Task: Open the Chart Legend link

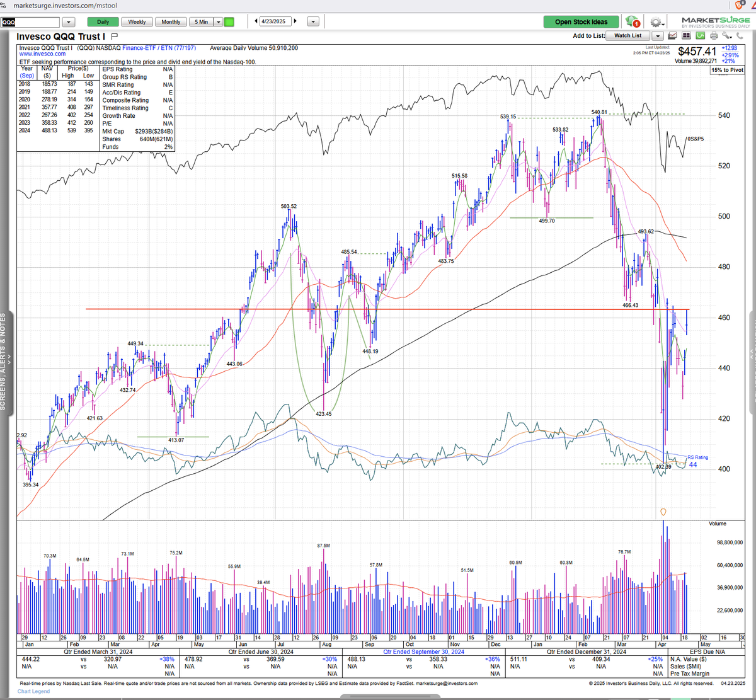Action: tap(33, 691)
